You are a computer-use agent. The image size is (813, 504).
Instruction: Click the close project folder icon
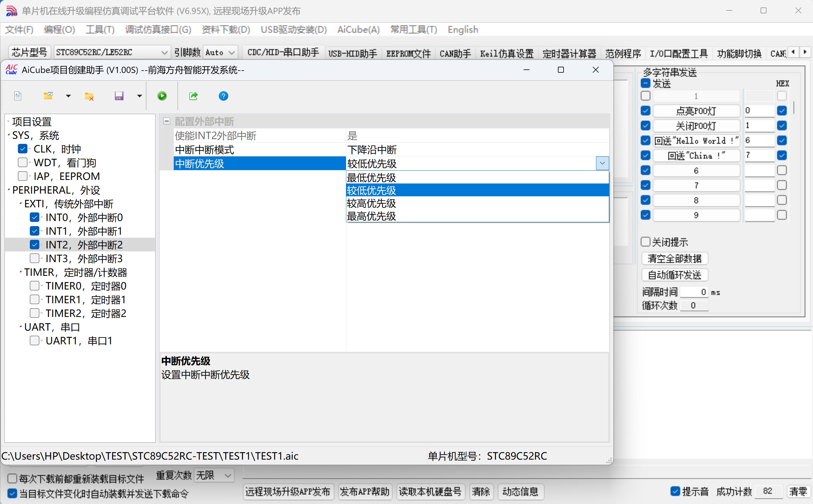(x=89, y=96)
